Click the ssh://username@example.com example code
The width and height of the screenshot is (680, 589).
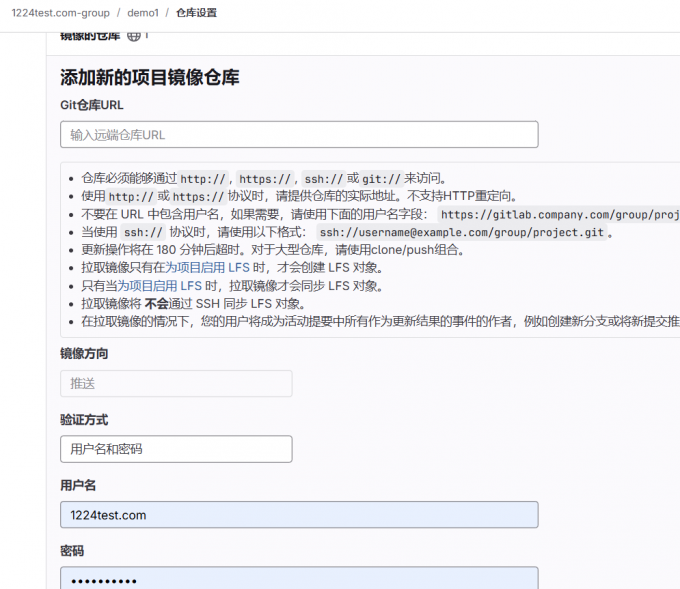pyautogui.click(x=462, y=232)
